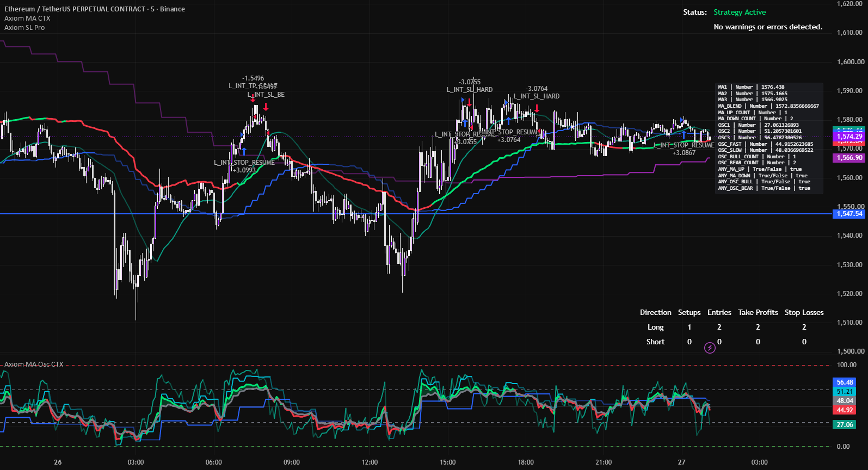Image resolution: width=868 pixels, height=470 pixels.
Task: Click the OSC1 row showing 27.061326893
Action: 759,125
